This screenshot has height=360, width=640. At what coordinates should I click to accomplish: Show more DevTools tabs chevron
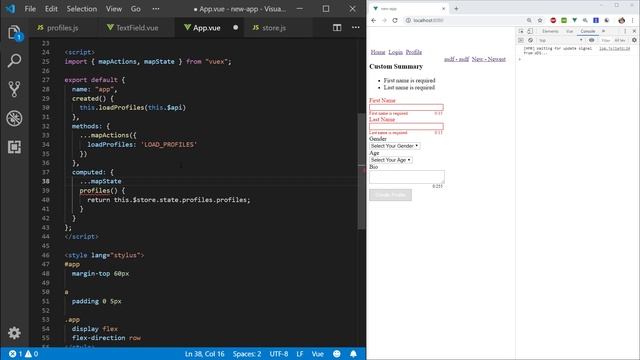point(604,31)
